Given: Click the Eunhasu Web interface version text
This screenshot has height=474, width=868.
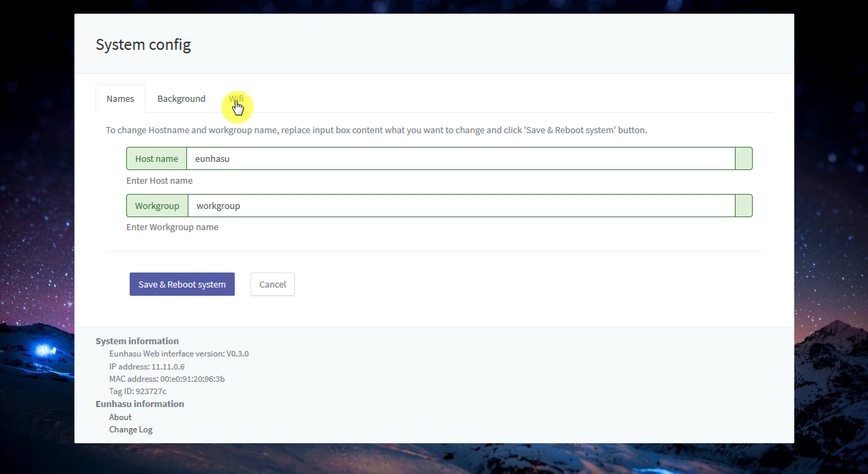Looking at the screenshot, I should 179,354.
